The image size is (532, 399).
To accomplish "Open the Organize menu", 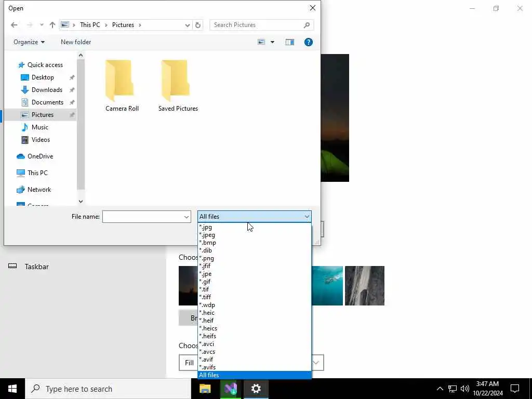I will coord(29,42).
